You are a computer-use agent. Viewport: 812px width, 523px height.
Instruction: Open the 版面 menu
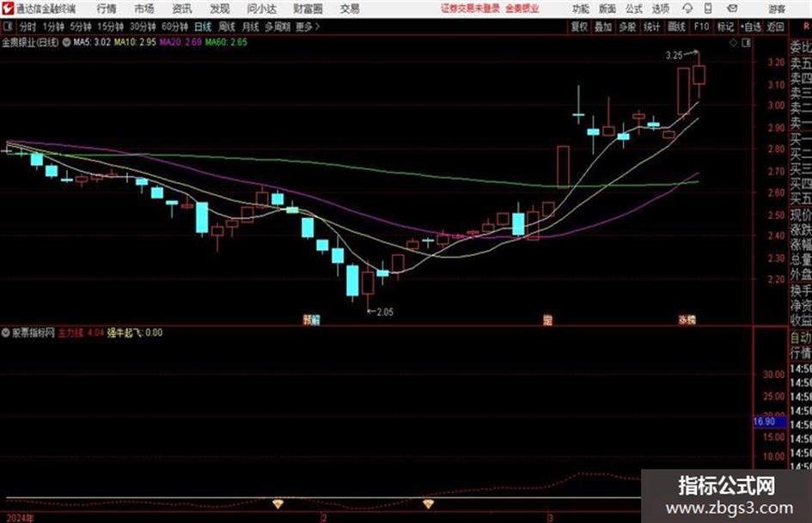(607, 9)
